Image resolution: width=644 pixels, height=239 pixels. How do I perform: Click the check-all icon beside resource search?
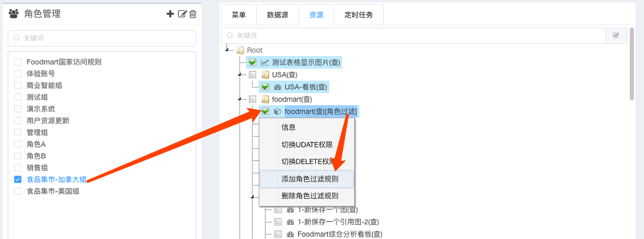616,35
